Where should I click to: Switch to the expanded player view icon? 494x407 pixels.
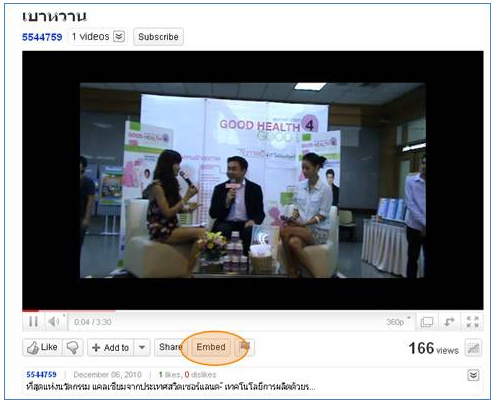(x=427, y=322)
